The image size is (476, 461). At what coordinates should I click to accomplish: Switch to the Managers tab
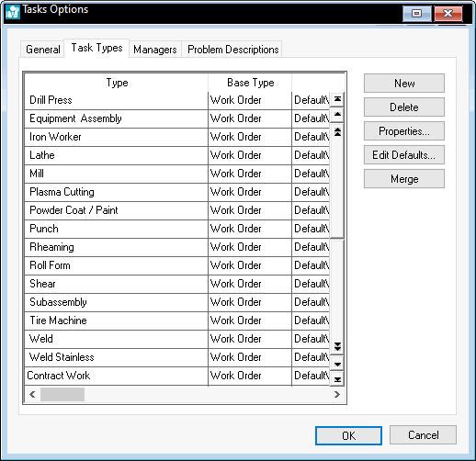tap(155, 50)
